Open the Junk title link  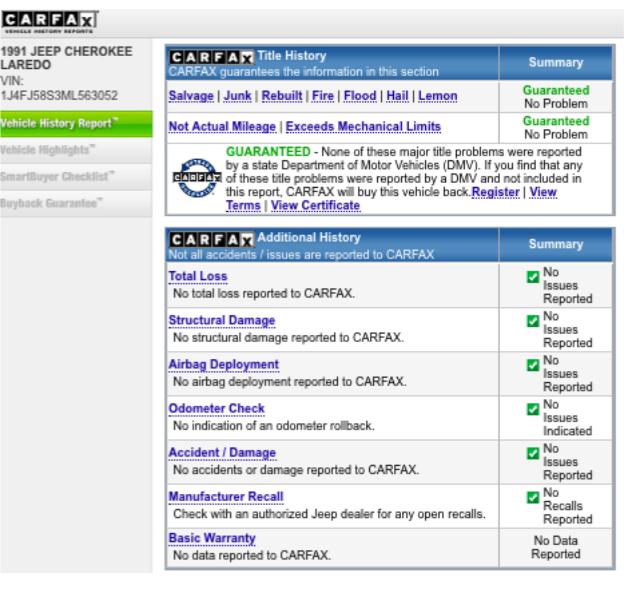tap(238, 96)
